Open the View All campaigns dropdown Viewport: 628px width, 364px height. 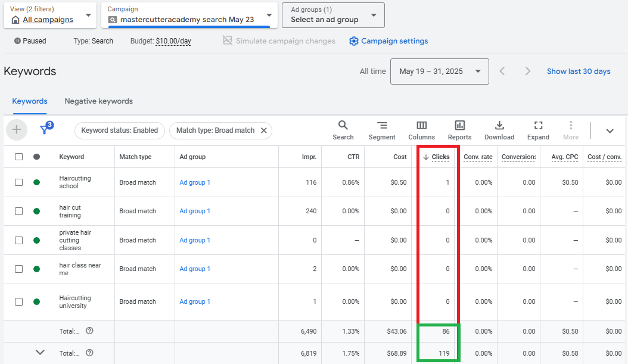[50, 15]
